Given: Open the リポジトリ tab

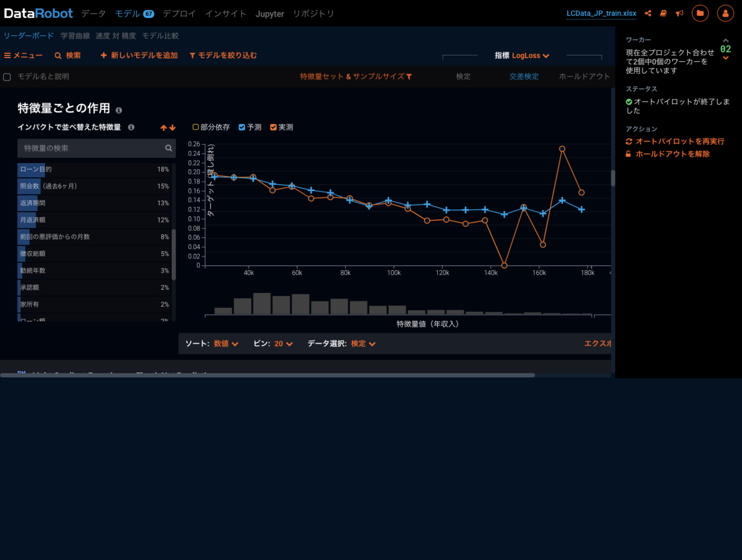Looking at the screenshot, I should (313, 13).
